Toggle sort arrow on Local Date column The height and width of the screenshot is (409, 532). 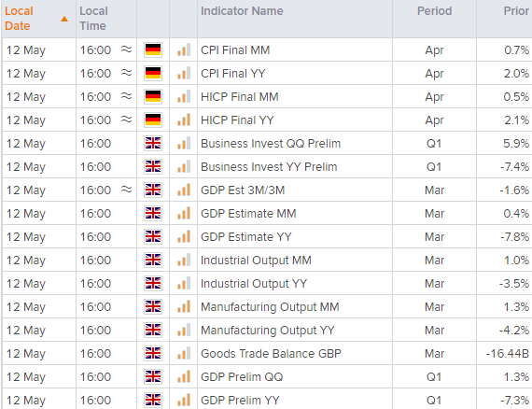(64, 19)
